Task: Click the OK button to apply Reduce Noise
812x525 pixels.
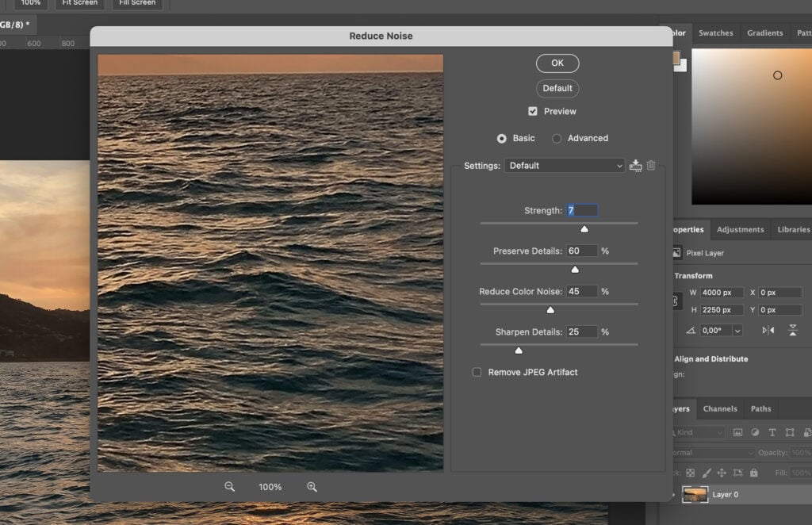Action: coord(557,63)
